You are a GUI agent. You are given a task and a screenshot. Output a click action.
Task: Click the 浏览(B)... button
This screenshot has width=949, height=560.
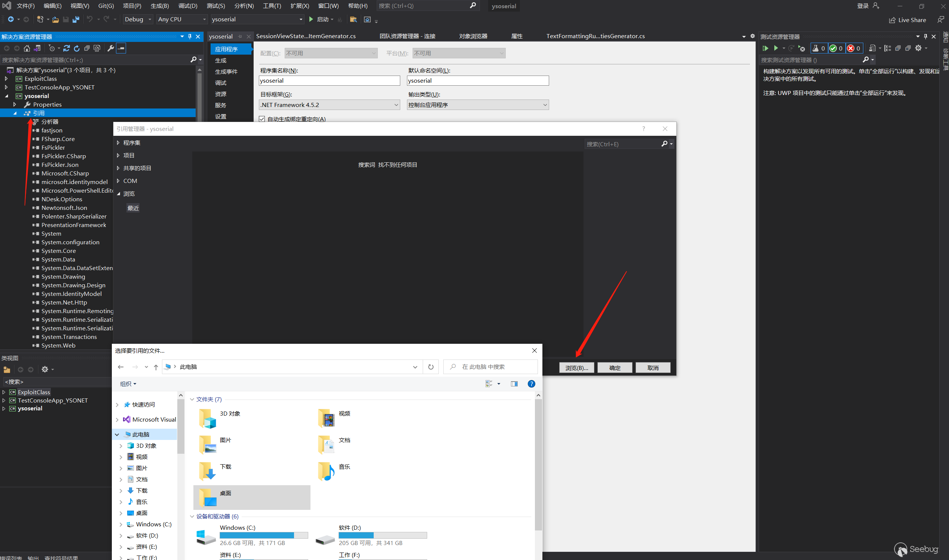click(x=576, y=368)
